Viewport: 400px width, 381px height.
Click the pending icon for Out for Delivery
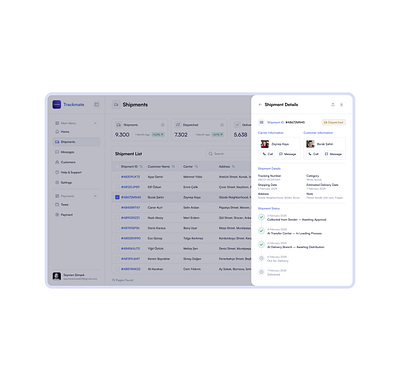261,258
